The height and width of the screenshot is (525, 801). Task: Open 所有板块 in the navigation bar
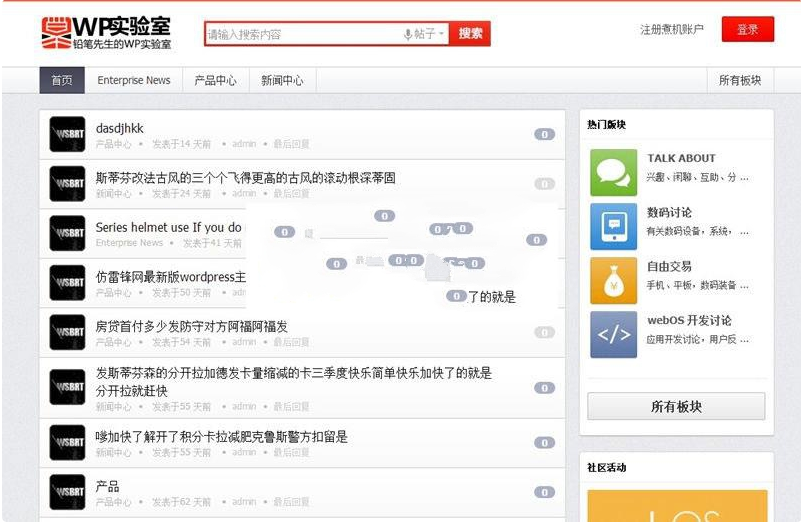(740, 80)
